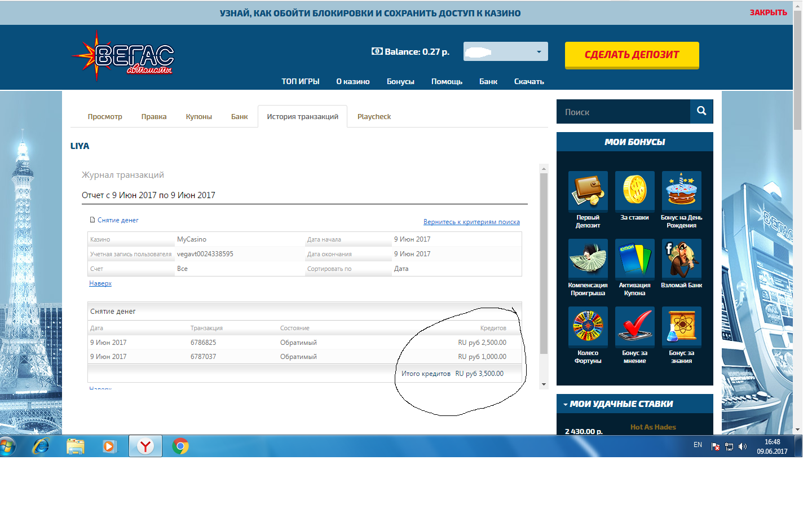The image size is (812, 508).
Task: Collapse the Мои удачные ставки panel
Action: 566,404
